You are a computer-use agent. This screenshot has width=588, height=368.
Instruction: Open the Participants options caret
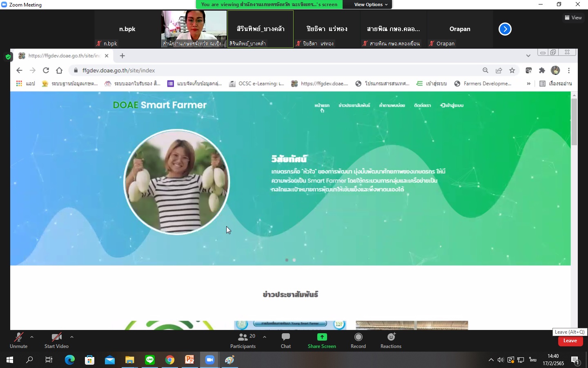tap(265, 337)
